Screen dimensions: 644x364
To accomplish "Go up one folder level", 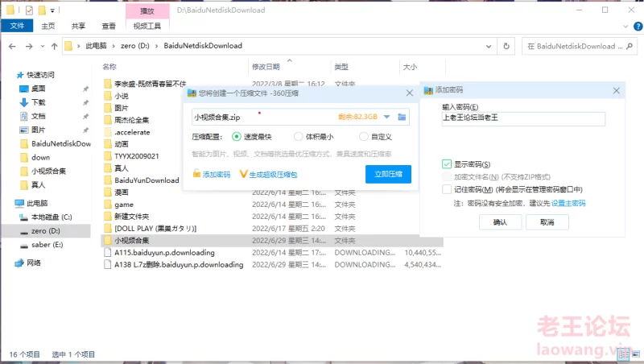I will (x=53, y=46).
